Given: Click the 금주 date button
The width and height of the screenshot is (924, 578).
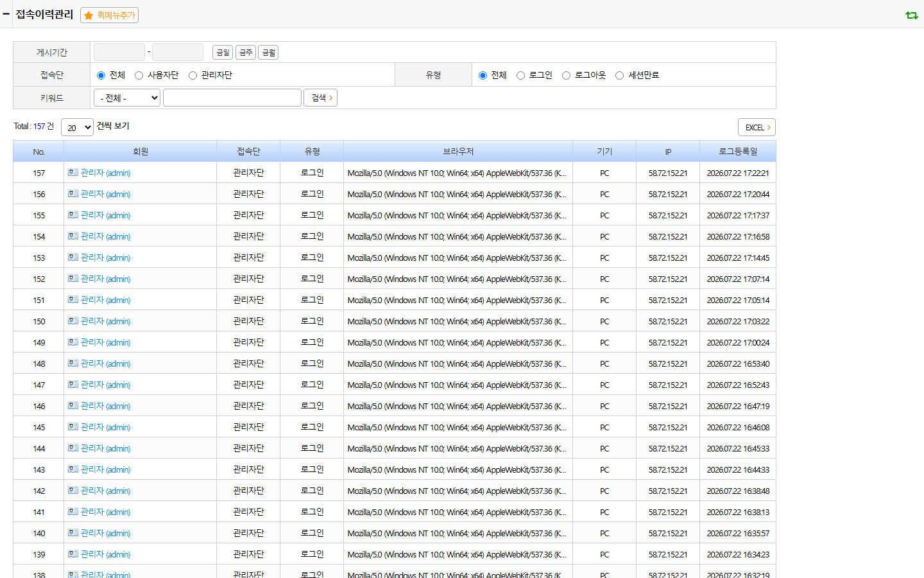Looking at the screenshot, I should [x=246, y=53].
